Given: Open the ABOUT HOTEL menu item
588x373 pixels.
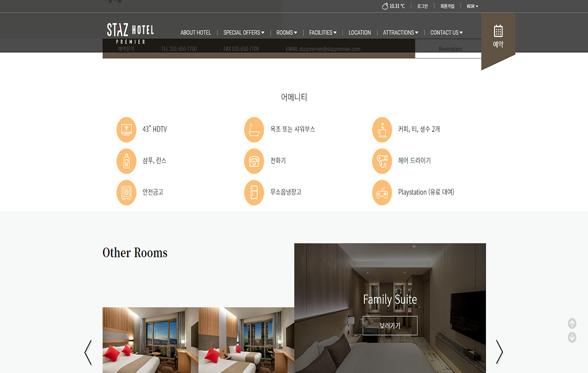Looking at the screenshot, I should [x=196, y=33].
